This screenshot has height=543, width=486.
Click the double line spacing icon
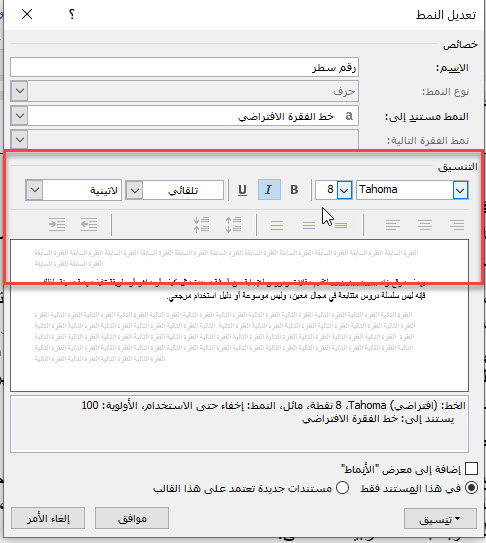point(277,225)
